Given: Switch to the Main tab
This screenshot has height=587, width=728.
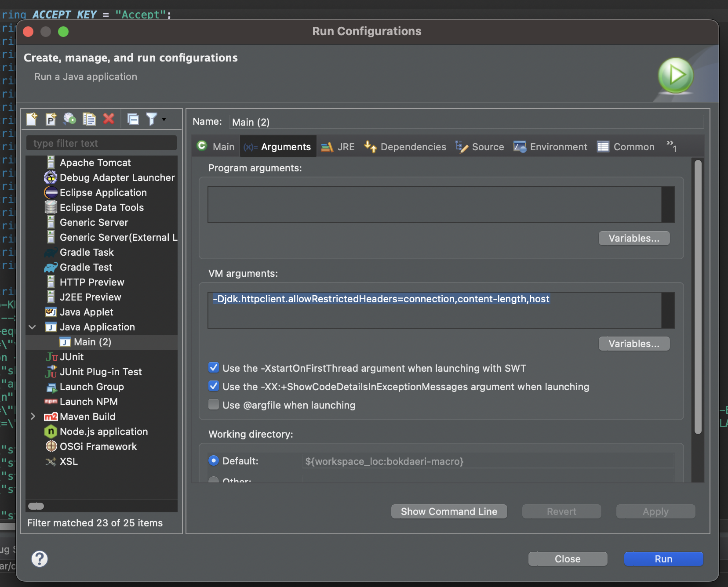Looking at the screenshot, I should (x=216, y=147).
